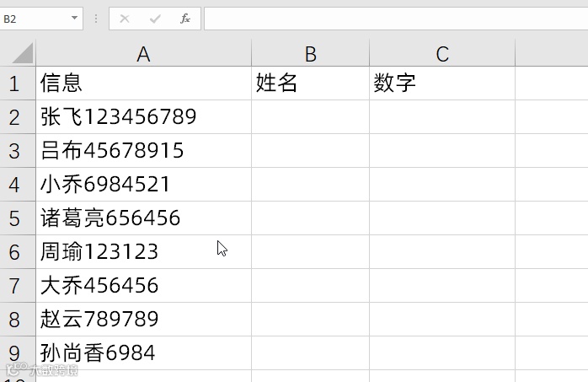The image size is (588, 382).
Task: Click cell containing 信息
Action: pyautogui.click(x=143, y=83)
